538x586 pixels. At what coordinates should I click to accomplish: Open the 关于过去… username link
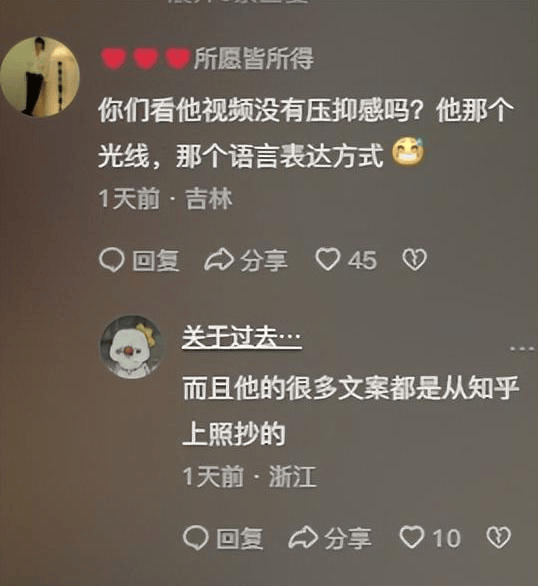pos(242,337)
